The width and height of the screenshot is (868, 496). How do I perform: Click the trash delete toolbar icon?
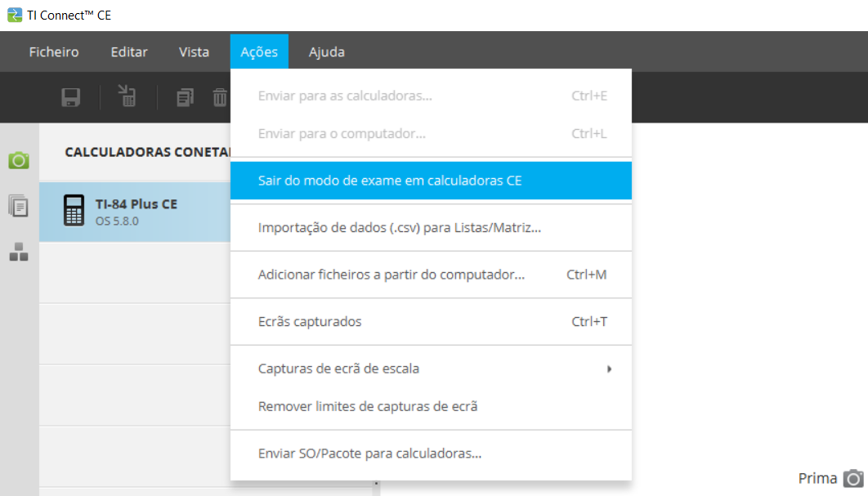coord(220,97)
